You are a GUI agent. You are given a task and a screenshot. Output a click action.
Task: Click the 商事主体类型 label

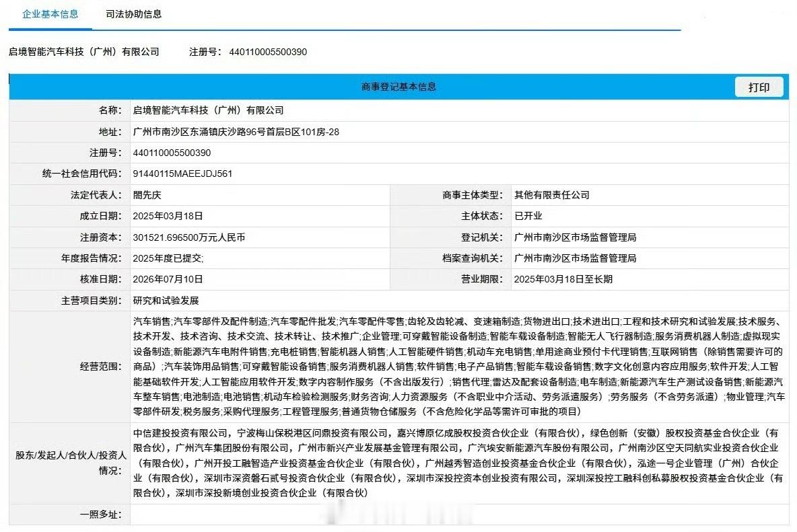coord(472,195)
